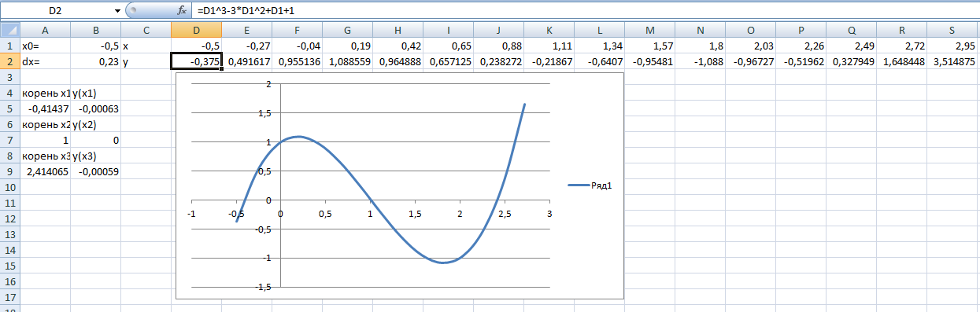
Task: Select row 2 header
Action: click(x=10, y=61)
